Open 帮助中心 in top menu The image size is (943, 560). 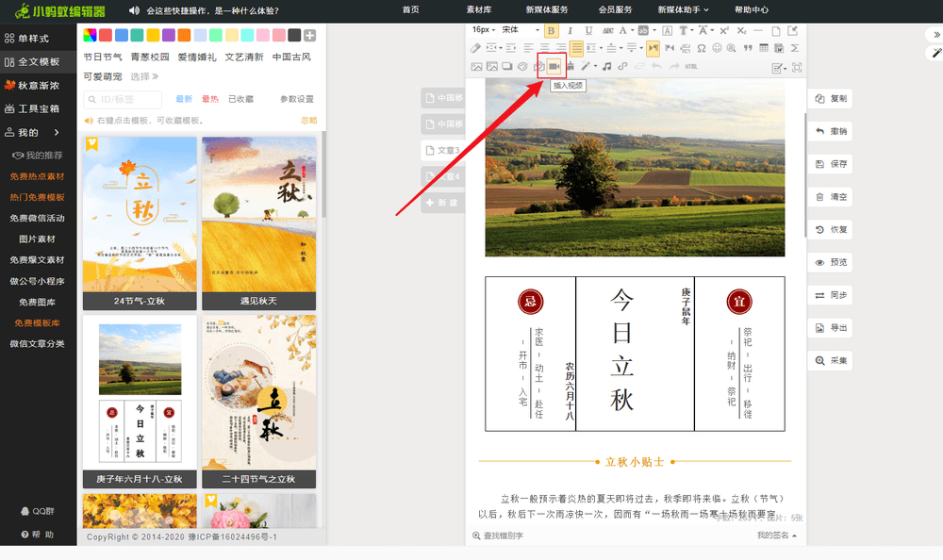(752, 9)
